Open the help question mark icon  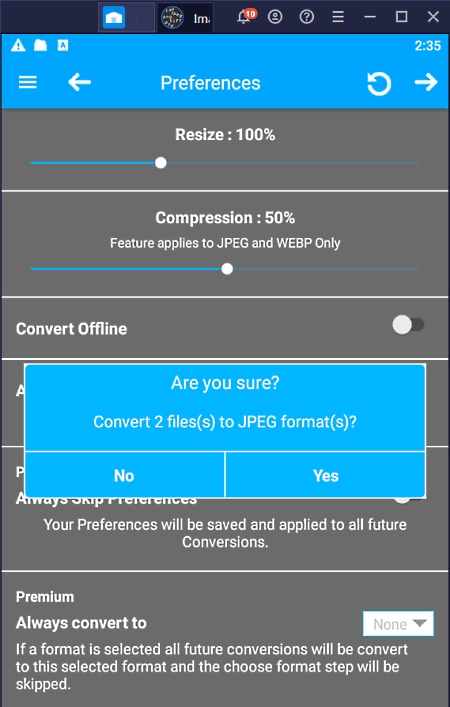pos(307,17)
